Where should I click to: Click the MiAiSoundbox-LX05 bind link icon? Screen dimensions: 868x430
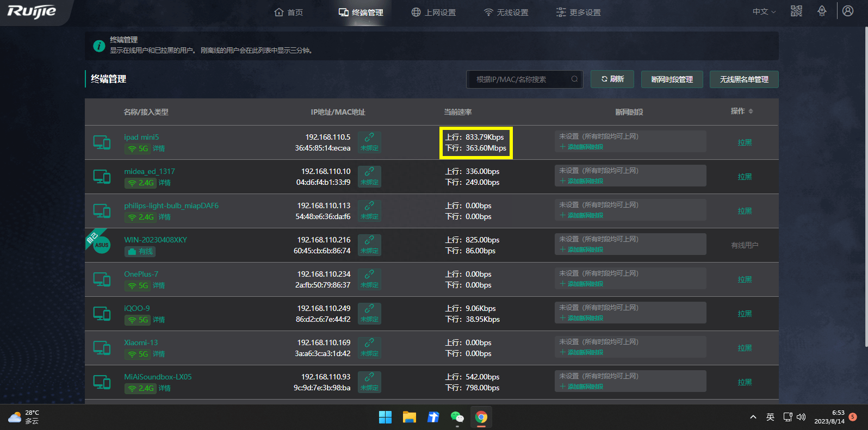coord(369,382)
